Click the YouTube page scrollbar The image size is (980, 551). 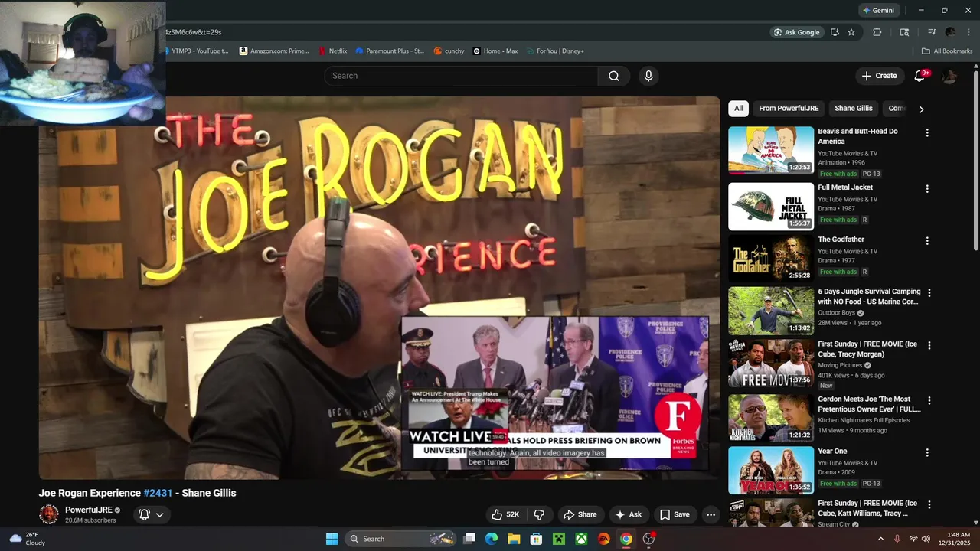[975, 159]
